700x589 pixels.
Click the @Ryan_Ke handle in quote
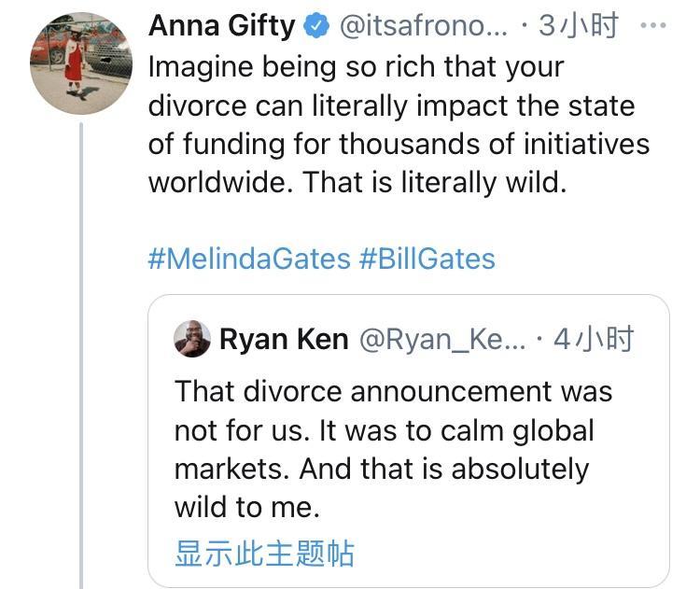[441, 340]
